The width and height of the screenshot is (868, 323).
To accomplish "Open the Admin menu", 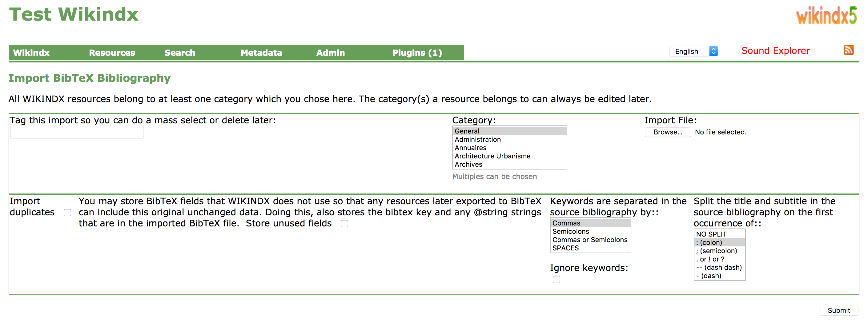I will pyautogui.click(x=330, y=53).
